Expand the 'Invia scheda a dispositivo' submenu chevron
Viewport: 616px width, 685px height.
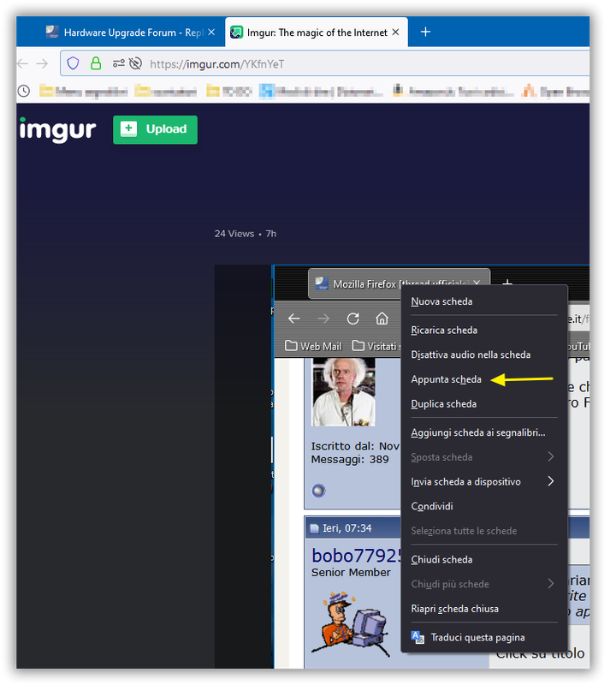[x=550, y=481]
